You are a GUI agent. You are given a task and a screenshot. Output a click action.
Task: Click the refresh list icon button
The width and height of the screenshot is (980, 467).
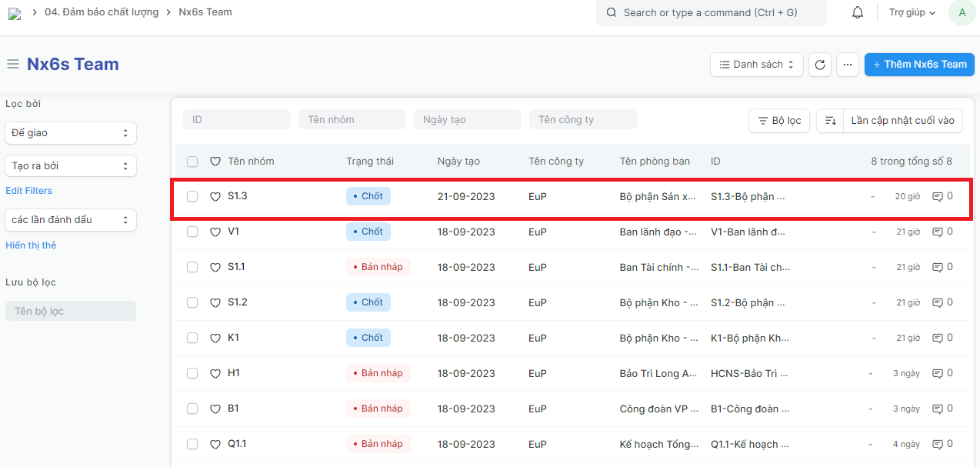(x=820, y=65)
